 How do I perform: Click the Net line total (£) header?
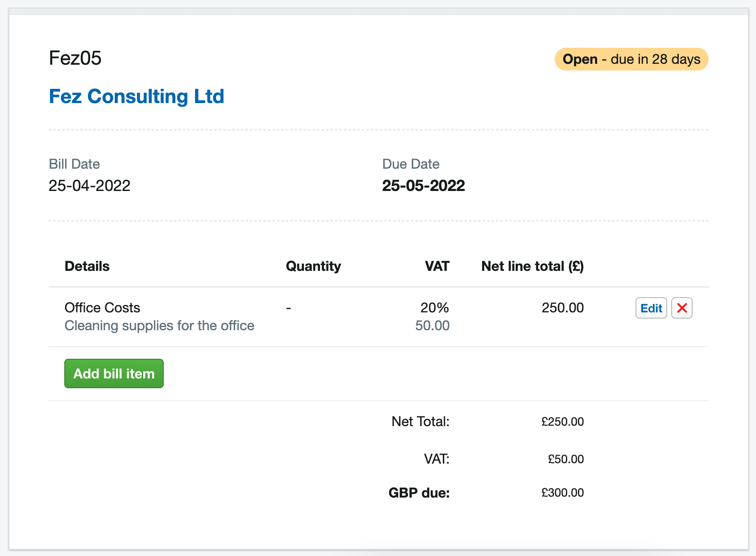532,266
